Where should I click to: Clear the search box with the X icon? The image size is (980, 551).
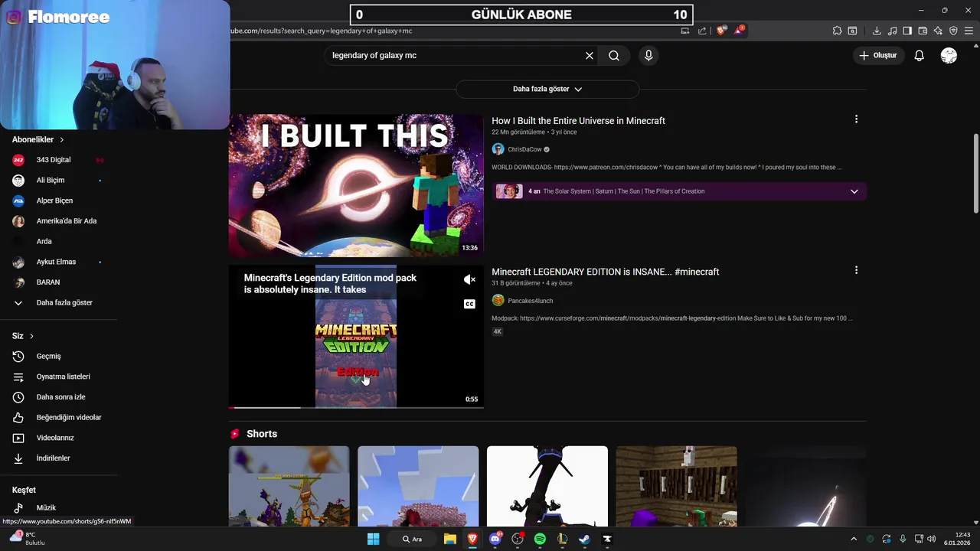pyautogui.click(x=590, y=55)
